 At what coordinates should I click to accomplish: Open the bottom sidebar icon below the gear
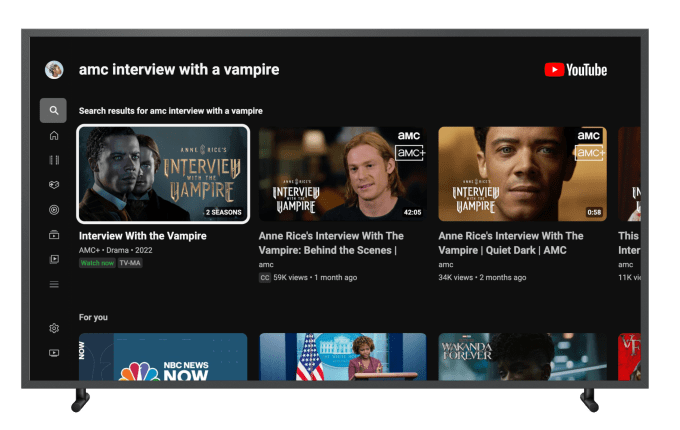pos(54,353)
